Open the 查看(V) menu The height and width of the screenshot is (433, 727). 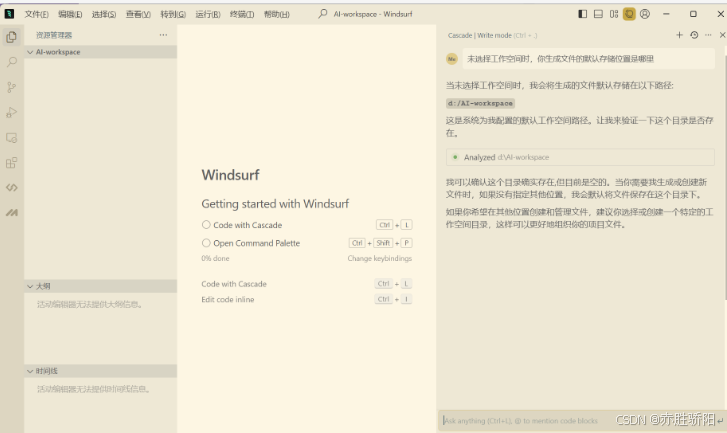coord(138,14)
